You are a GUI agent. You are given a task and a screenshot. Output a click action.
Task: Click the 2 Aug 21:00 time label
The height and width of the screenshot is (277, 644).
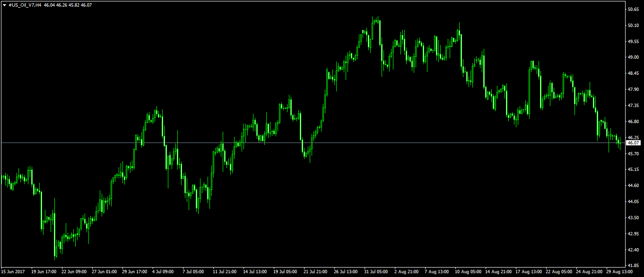406,272
